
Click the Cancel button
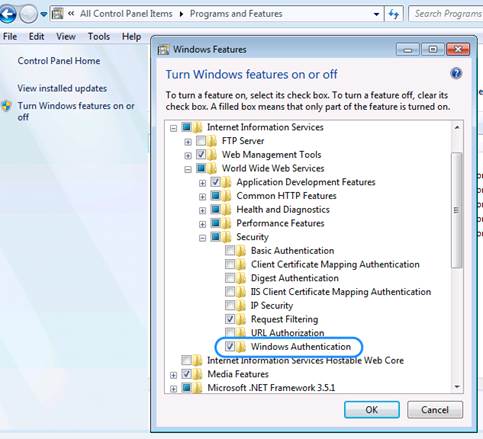(435, 409)
